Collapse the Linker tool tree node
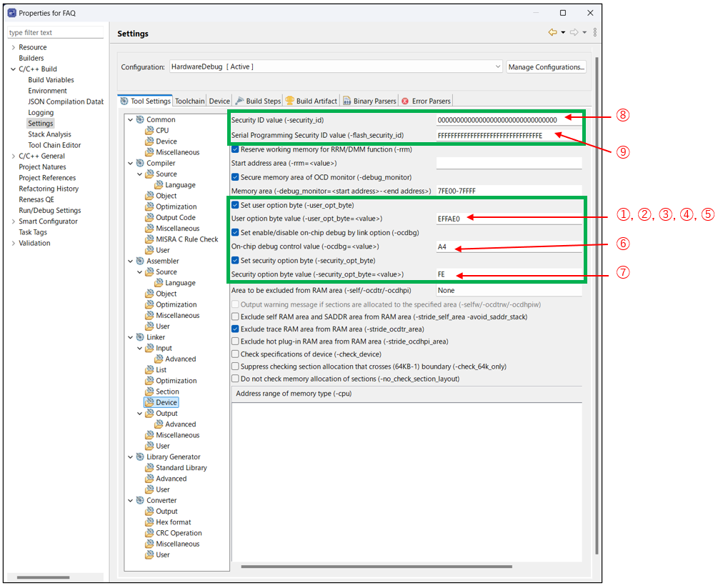Screen dimensions: 718x588 click(x=131, y=337)
